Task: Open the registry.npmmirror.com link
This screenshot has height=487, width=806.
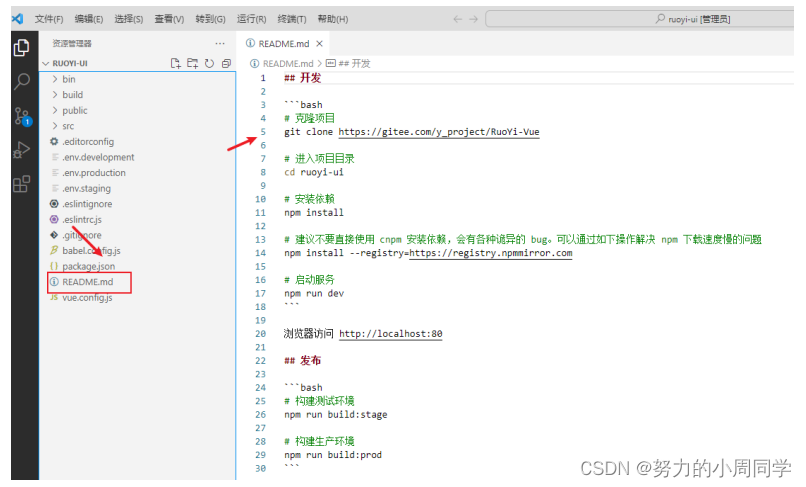Action: coord(490,253)
